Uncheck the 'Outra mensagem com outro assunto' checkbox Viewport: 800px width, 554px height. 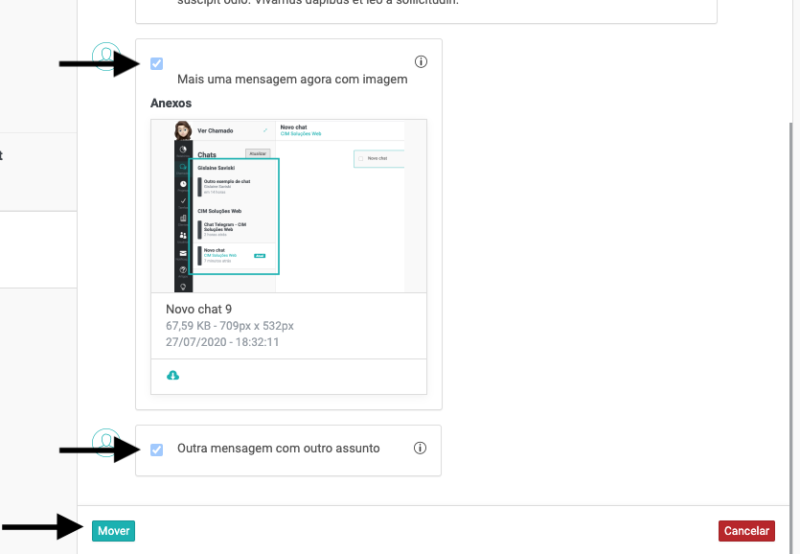coord(157,449)
